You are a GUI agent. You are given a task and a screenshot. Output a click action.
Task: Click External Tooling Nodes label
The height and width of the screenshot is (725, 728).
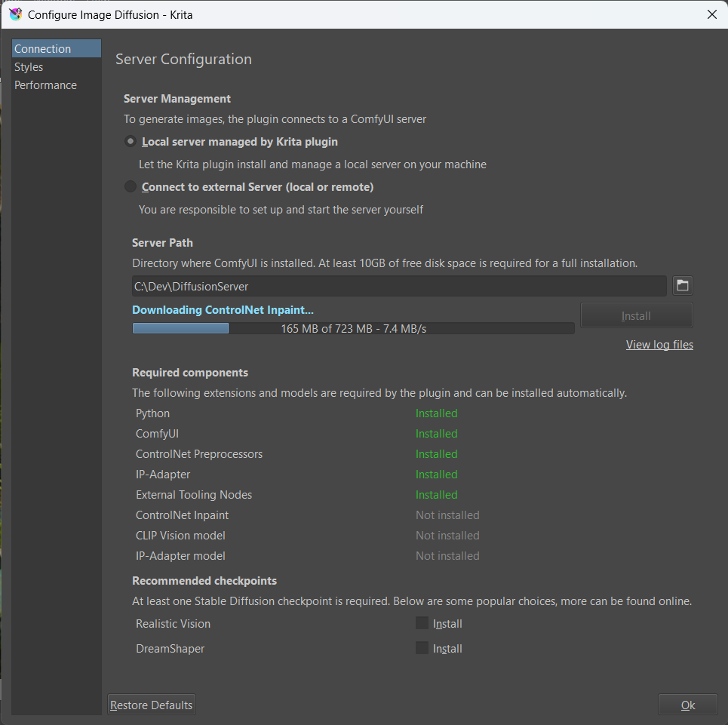coord(194,495)
